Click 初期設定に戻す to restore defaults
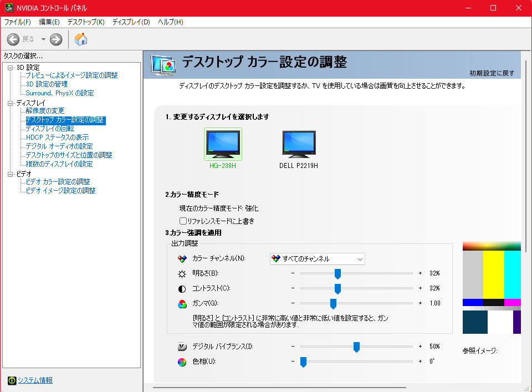Image resolution: width=532 pixels, height=392 pixels. [492, 73]
